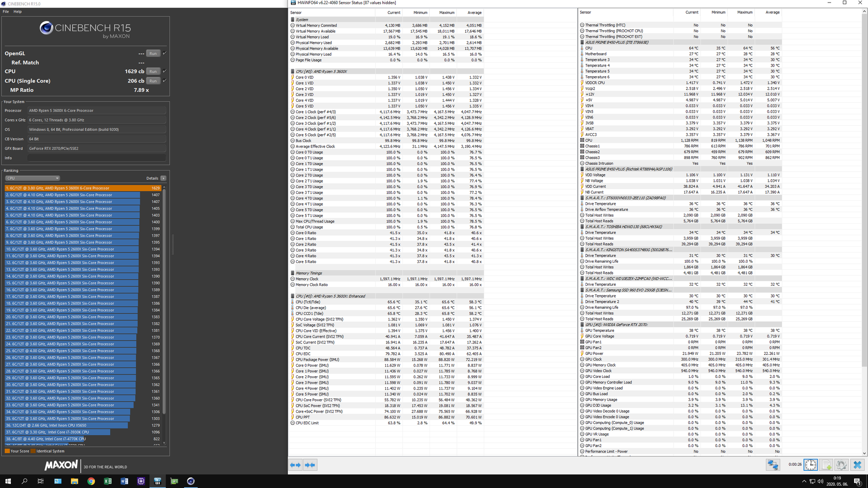Viewport: 868px width, 488px height.
Task: Collapse the Memory Timings group header
Action: (386, 273)
